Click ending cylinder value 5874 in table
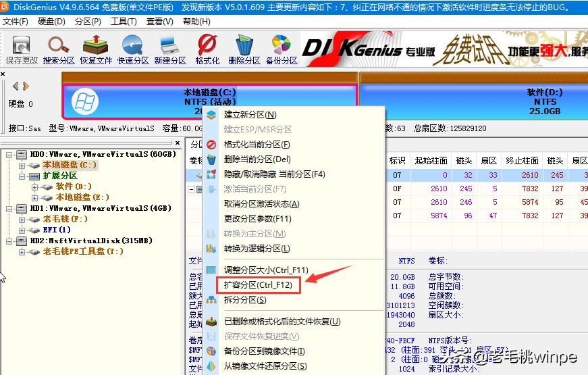588x375 pixels. 530,202
